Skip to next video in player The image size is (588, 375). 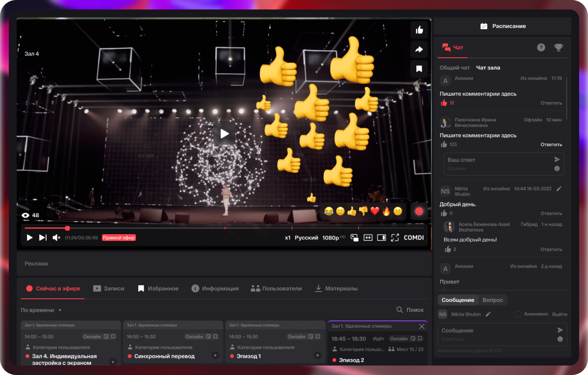click(x=43, y=237)
